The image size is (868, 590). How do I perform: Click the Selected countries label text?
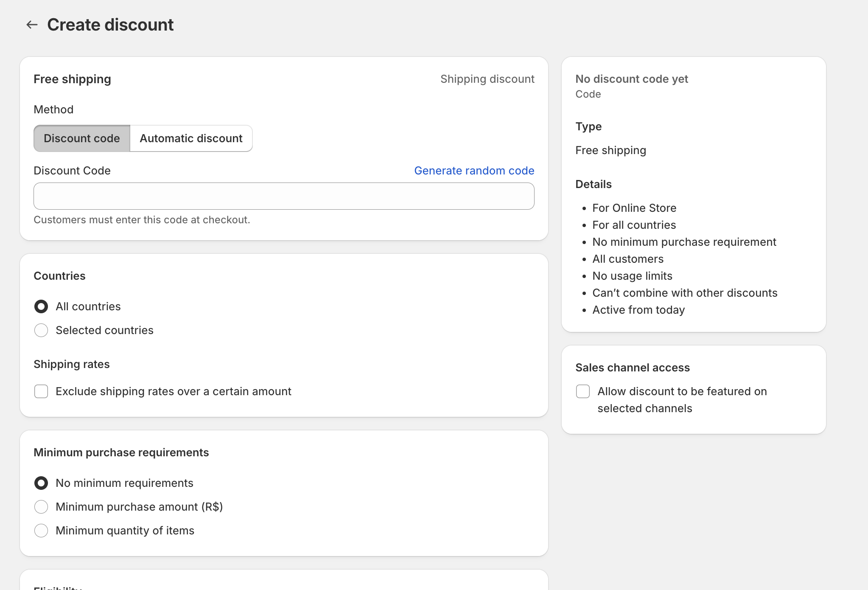click(x=104, y=330)
